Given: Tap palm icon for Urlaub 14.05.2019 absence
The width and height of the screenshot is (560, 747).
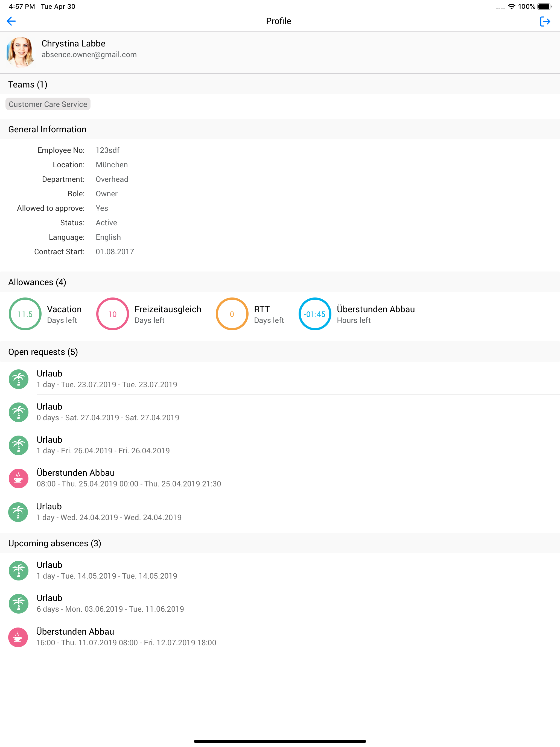Looking at the screenshot, I should (x=19, y=571).
